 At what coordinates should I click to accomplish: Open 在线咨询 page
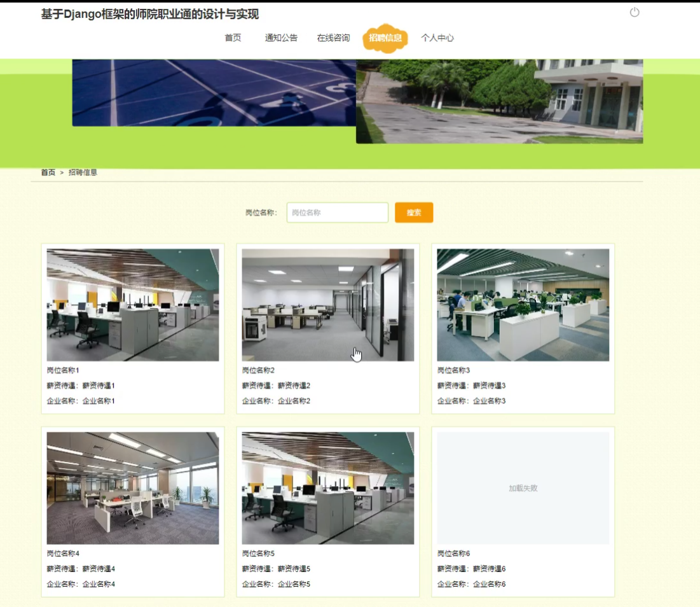[333, 38]
